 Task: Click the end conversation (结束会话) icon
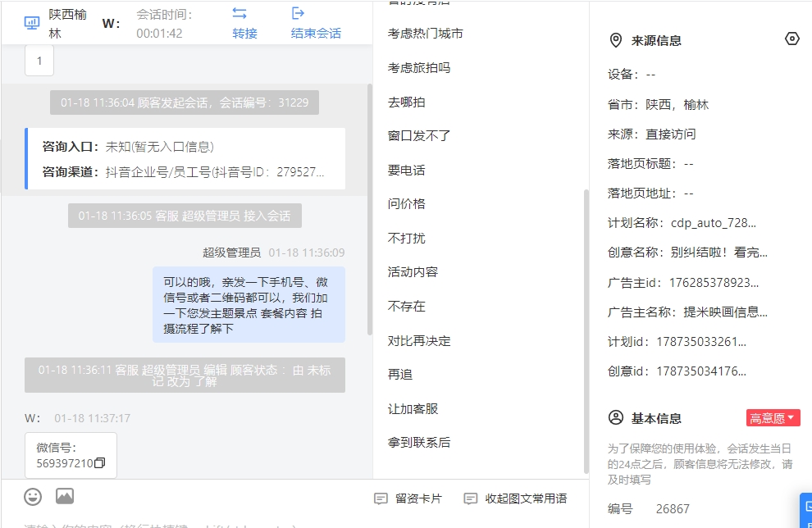[298, 13]
